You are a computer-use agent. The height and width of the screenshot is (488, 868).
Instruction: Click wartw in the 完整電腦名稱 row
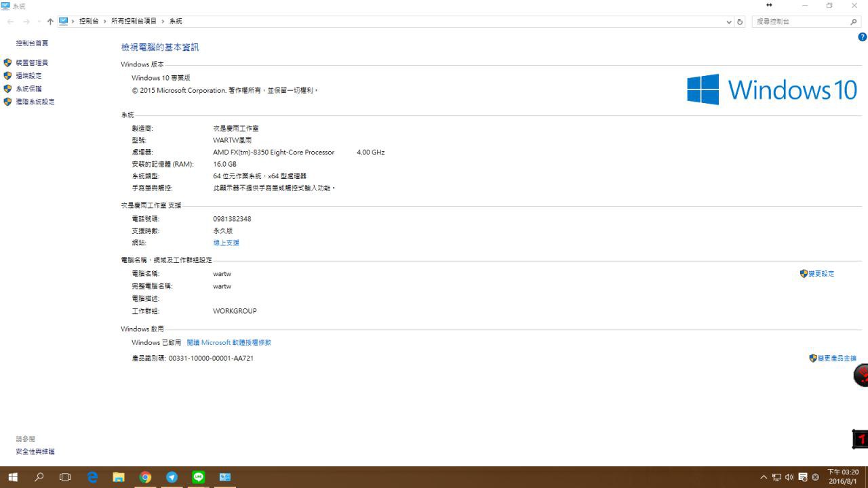click(222, 286)
